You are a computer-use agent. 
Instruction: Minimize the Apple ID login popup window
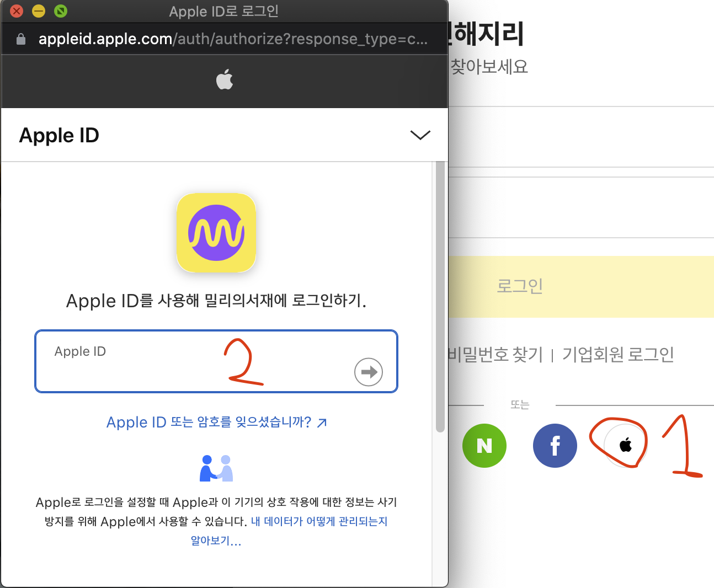39,11
